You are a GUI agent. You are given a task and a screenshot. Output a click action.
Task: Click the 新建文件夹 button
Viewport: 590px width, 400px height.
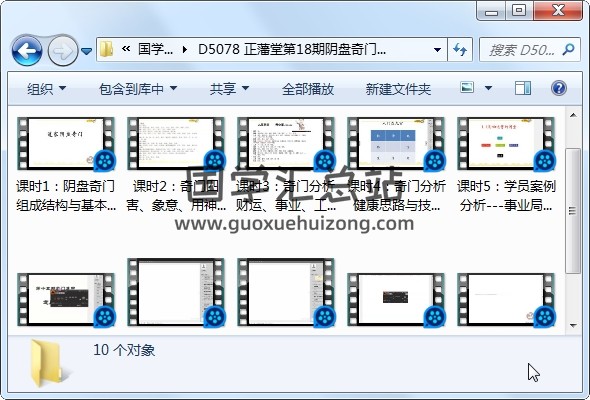(398, 89)
